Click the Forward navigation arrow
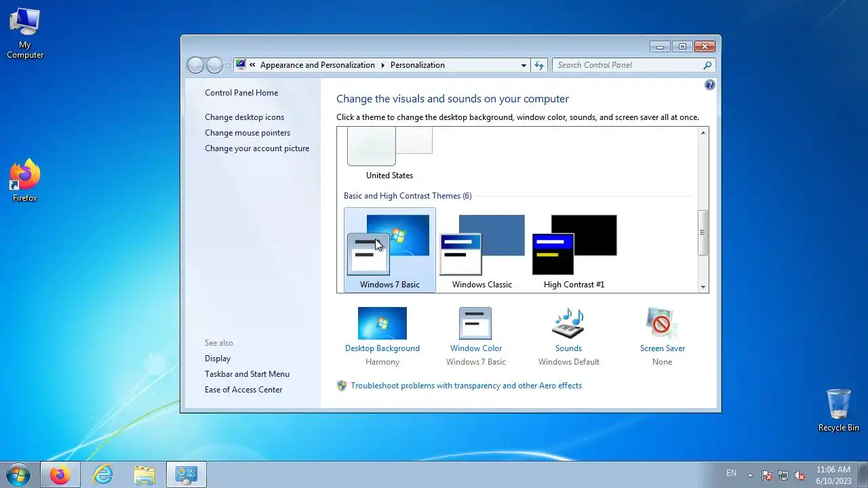This screenshot has width=868, height=488. click(x=214, y=65)
